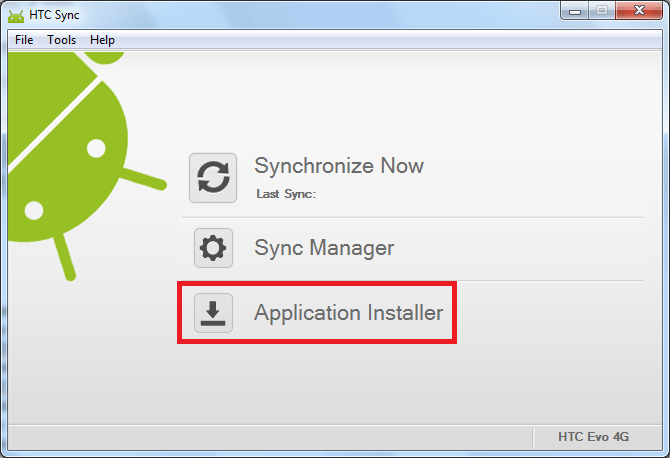Close the HTC Sync window
670x458 pixels.
coord(639,11)
